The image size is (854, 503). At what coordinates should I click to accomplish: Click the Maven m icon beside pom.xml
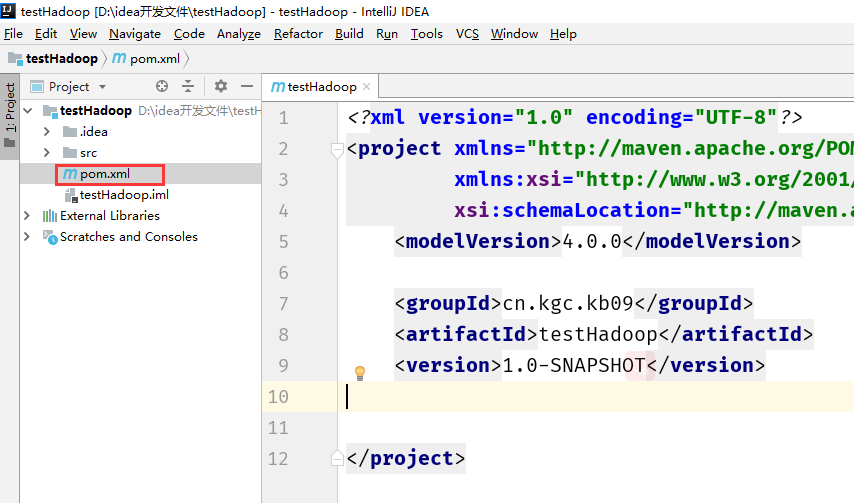pos(70,174)
